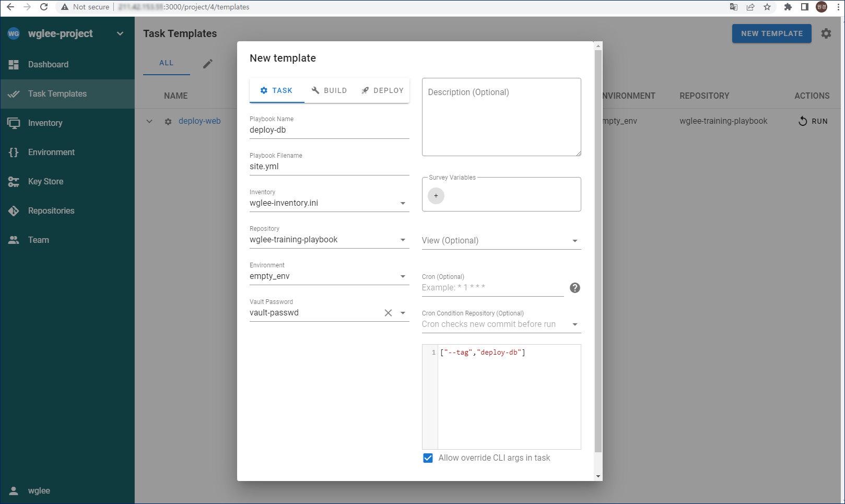Image resolution: width=845 pixels, height=504 pixels.
Task: Click the browser share icon
Action: pyautogui.click(x=750, y=7)
